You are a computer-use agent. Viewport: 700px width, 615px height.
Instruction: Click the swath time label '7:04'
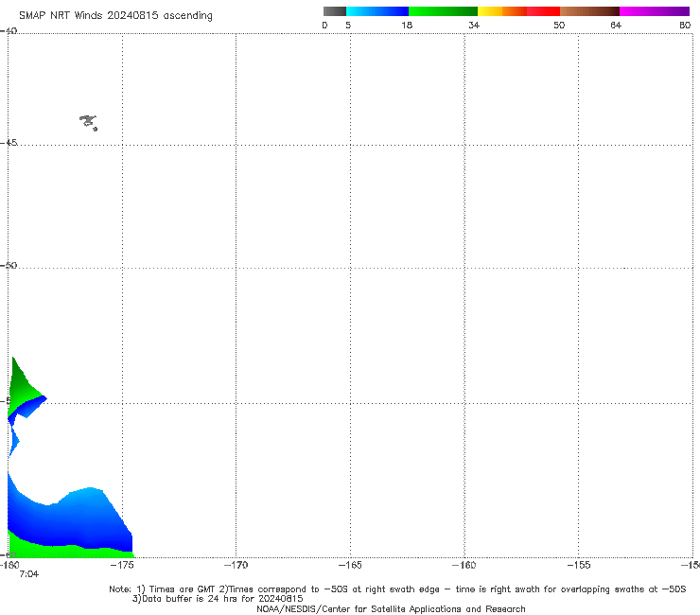pos(29,574)
